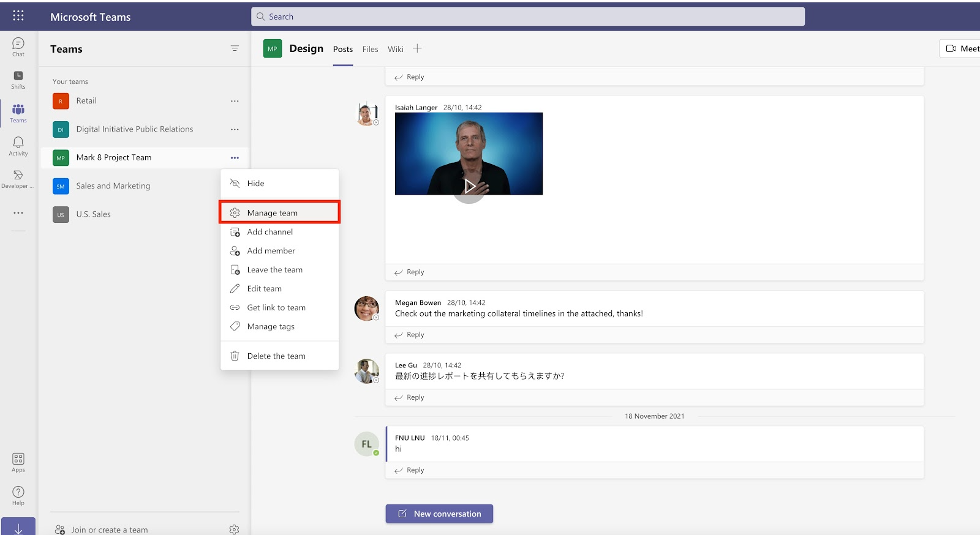
Task: Switch to the Posts tab
Action: click(x=343, y=49)
